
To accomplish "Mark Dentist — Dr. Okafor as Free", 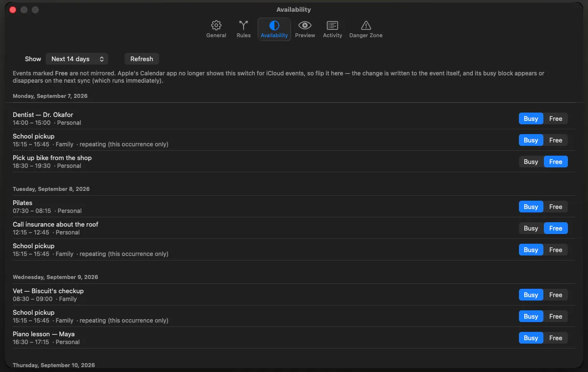I will (x=556, y=118).
